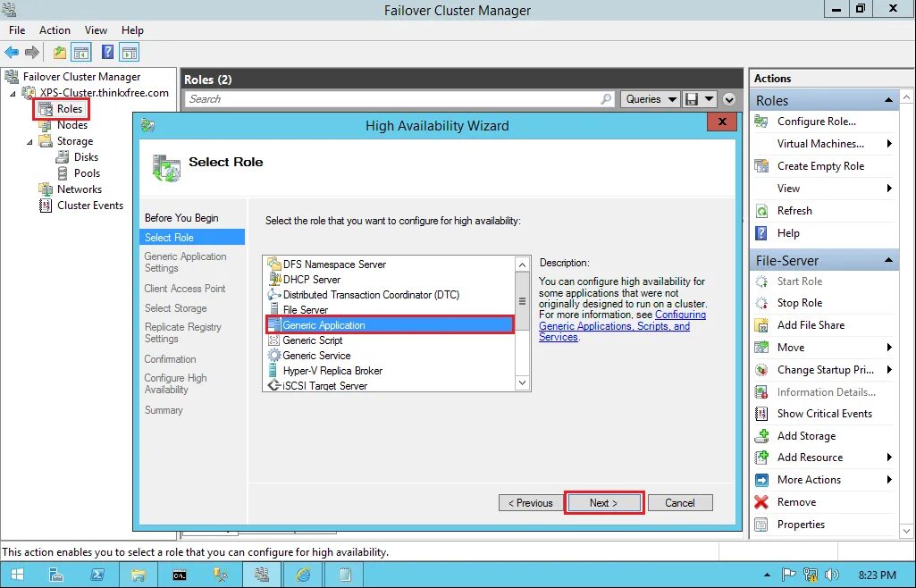Click the Show Critical Events icon
The image size is (916, 588).
point(761,414)
